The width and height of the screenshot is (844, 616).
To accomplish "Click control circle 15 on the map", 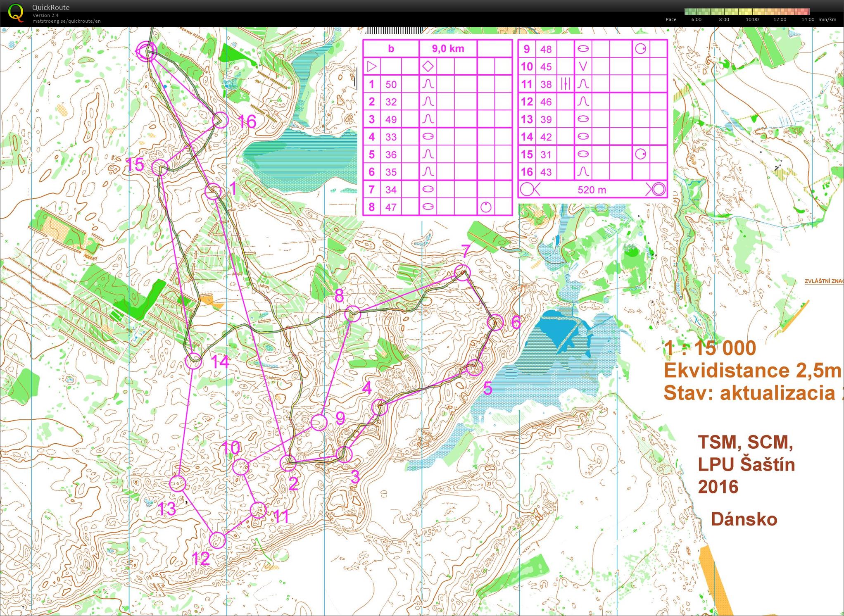I will coord(160,168).
